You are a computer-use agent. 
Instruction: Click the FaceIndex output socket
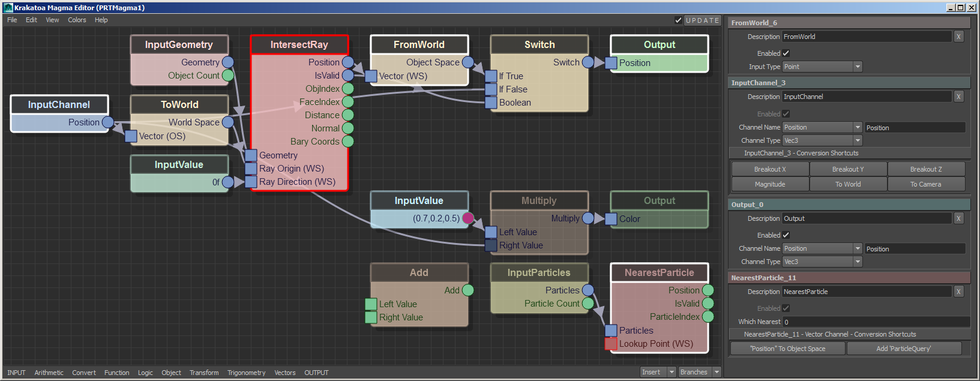point(348,102)
